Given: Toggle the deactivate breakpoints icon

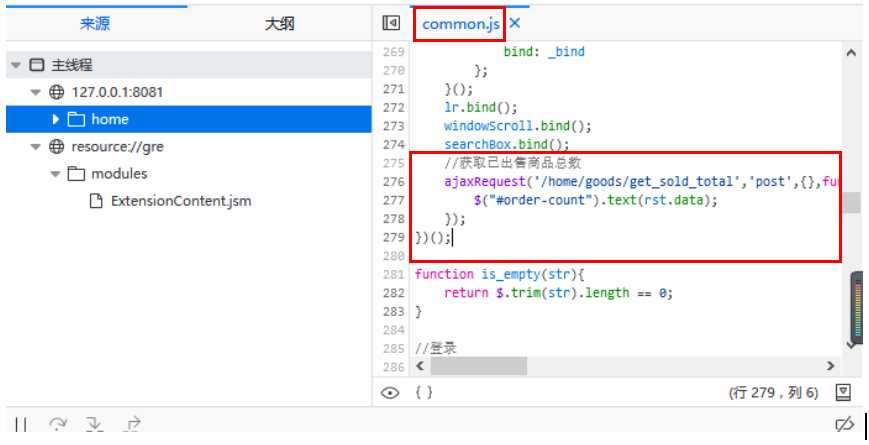Looking at the screenshot, I should [x=845, y=424].
